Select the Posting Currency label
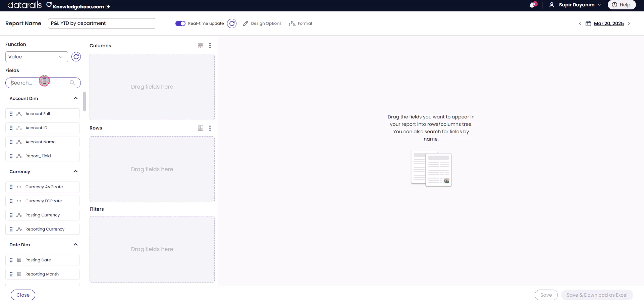The width and height of the screenshot is (644, 304). (43, 215)
